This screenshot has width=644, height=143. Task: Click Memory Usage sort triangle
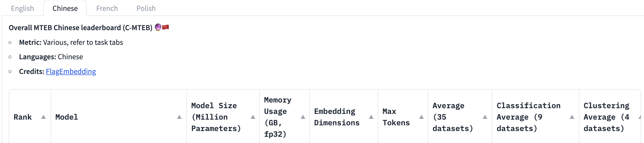pos(303,117)
